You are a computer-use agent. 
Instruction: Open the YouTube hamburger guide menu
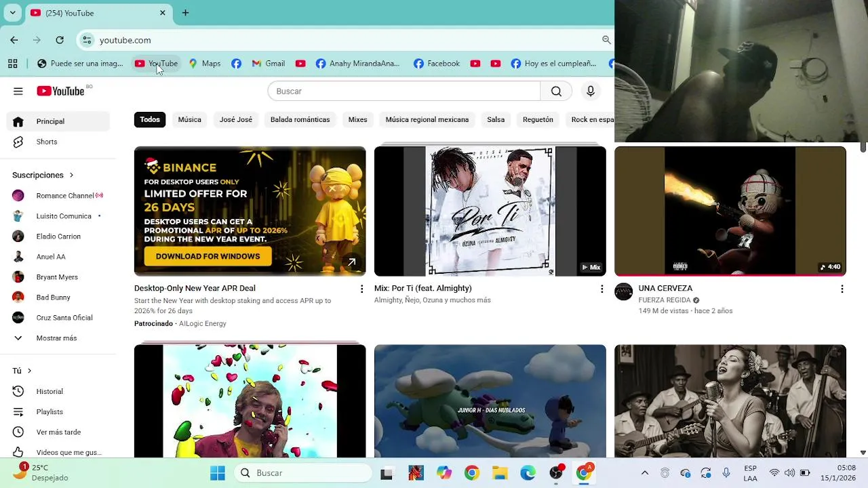point(18,91)
